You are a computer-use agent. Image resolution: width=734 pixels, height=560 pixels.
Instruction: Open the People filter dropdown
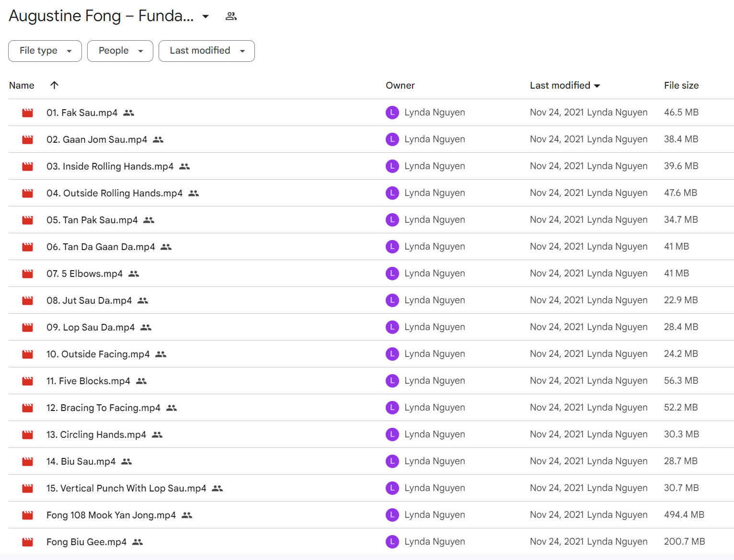pyautogui.click(x=120, y=51)
